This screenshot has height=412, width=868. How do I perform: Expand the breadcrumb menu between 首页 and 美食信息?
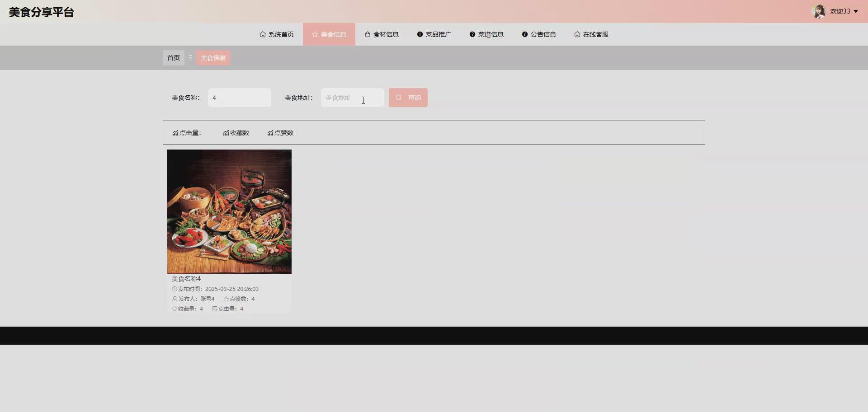pos(190,57)
